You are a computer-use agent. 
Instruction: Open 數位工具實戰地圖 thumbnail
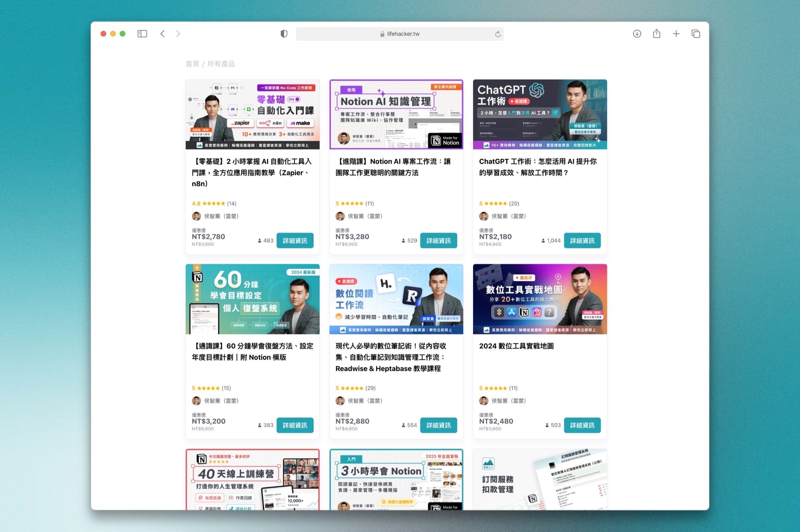point(540,299)
